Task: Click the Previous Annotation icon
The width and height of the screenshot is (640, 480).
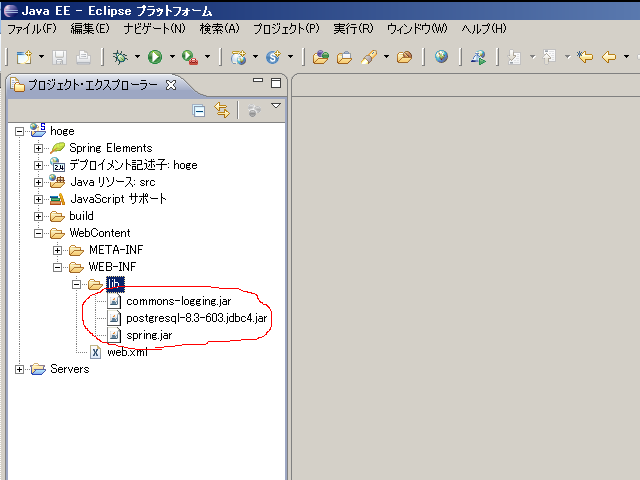Action: click(x=549, y=57)
